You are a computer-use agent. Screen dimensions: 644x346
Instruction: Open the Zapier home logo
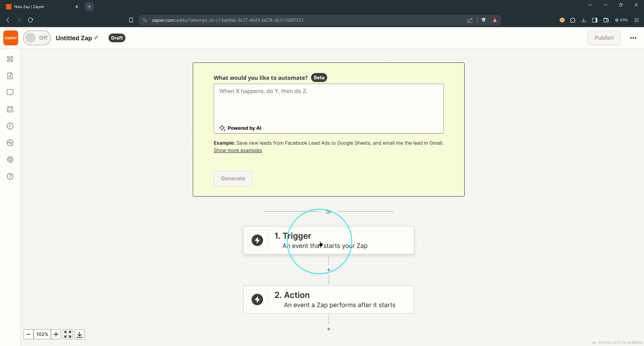click(11, 38)
